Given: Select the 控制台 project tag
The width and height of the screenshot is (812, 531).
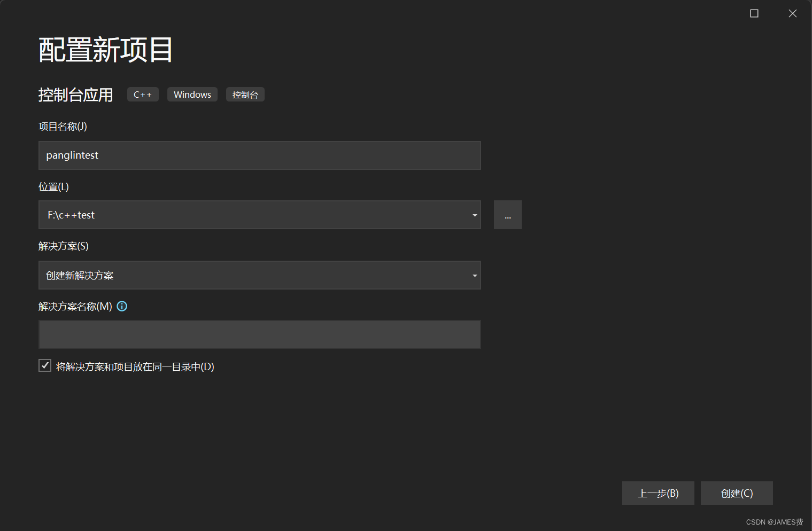Looking at the screenshot, I should [245, 94].
